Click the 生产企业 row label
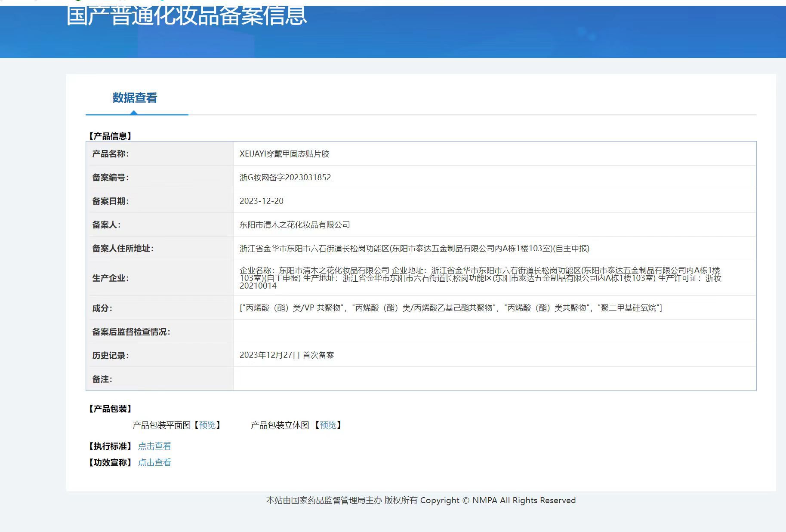 [110, 278]
